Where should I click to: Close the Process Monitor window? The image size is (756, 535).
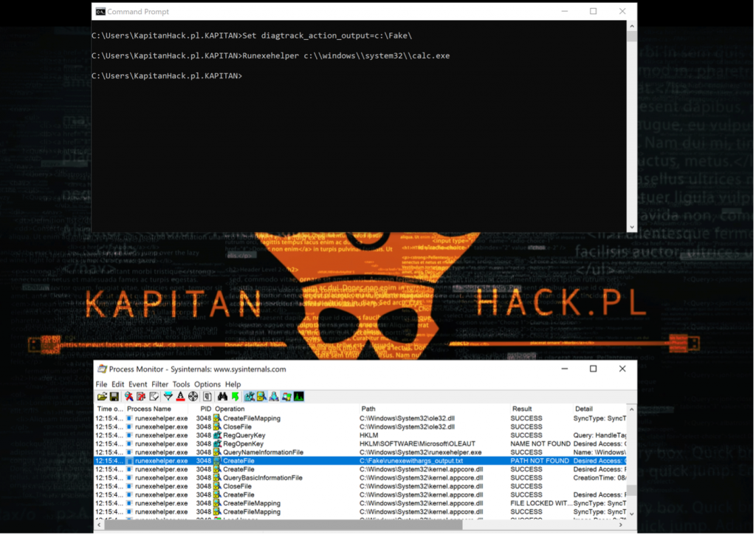point(622,369)
